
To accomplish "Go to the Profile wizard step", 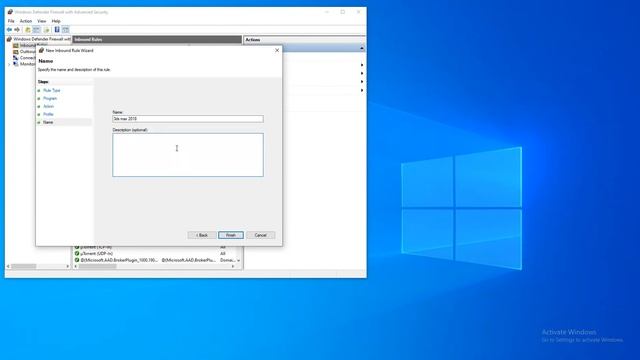I will tap(48, 114).
